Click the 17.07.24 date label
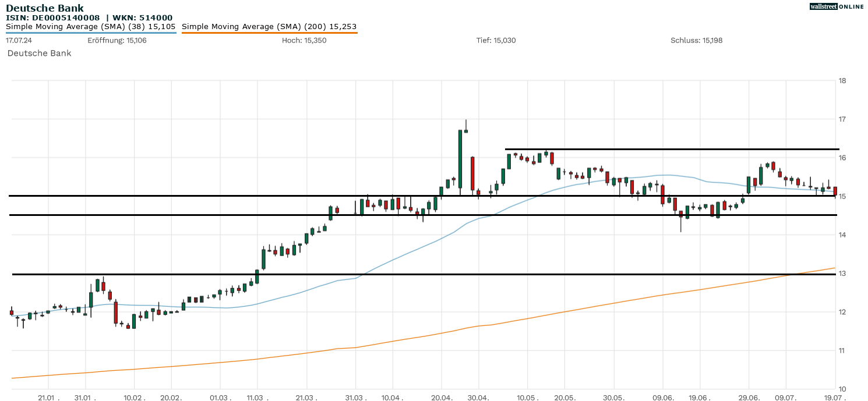The width and height of the screenshot is (868, 401). (x=18, y=40)
